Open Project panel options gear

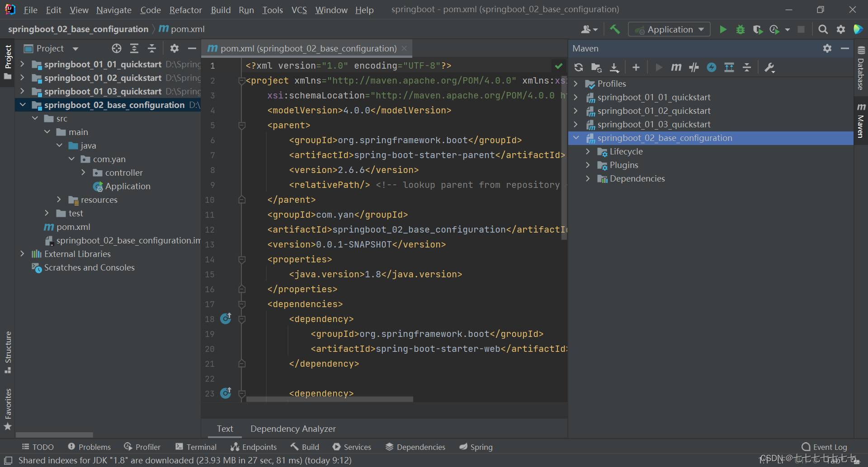click(175, 48)
